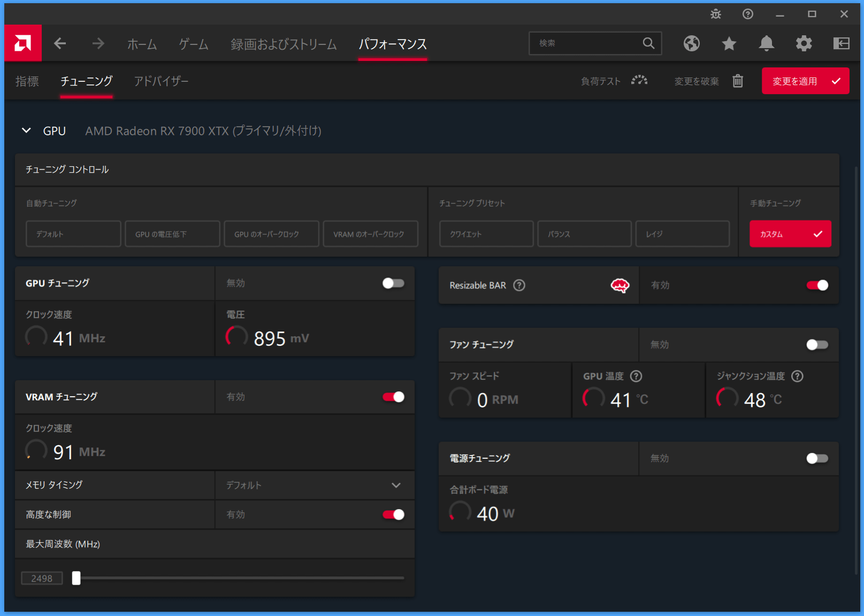Screen dimensions: 864x616
Task: Switch to the アドバイザー sub-tab
Action: tap(161, 81)
